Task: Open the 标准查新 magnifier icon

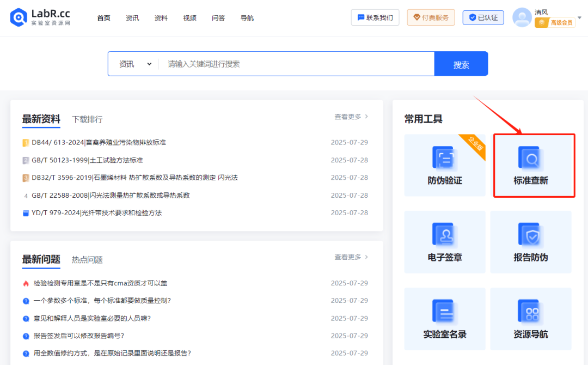Action: [531, 158]
